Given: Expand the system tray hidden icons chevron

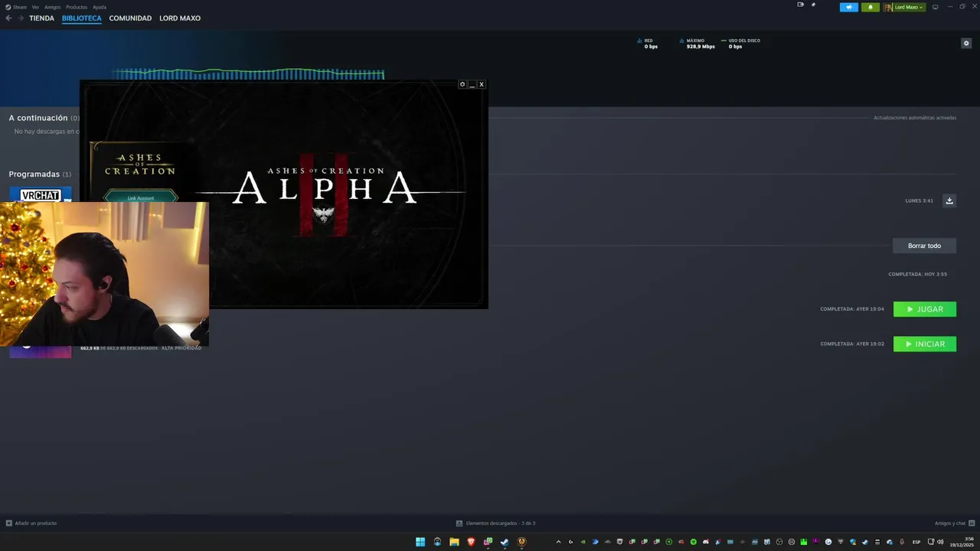Looking at the screenshot, I should tap(558, 542).
